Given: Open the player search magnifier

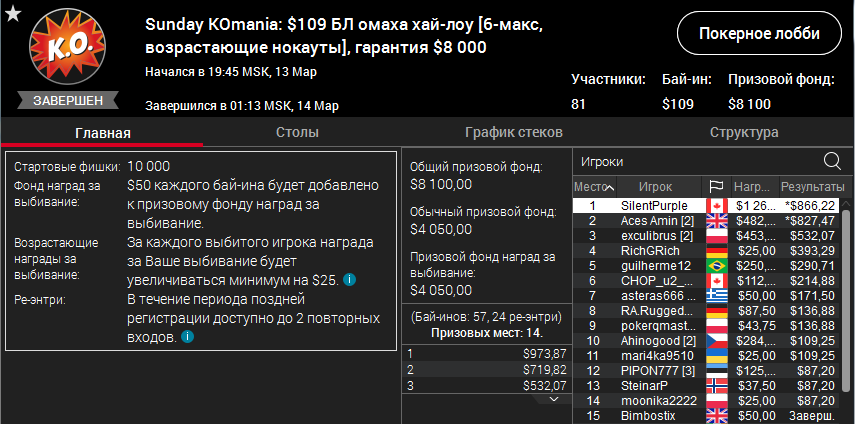Looking at the screenshot, I should pyautogui.click(x=832, y=161).
